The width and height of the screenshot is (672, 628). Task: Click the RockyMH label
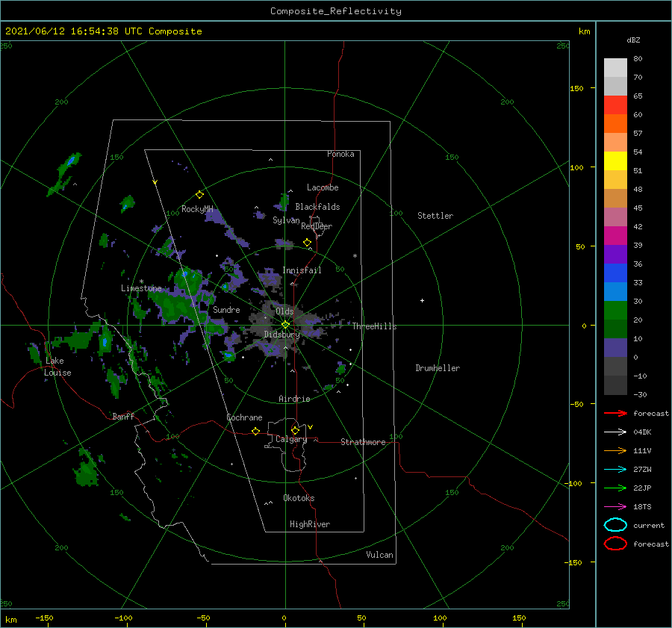coord(197,209)
